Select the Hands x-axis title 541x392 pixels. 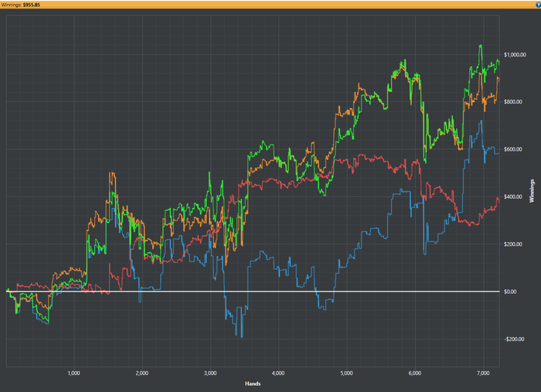tap(253, 383)
